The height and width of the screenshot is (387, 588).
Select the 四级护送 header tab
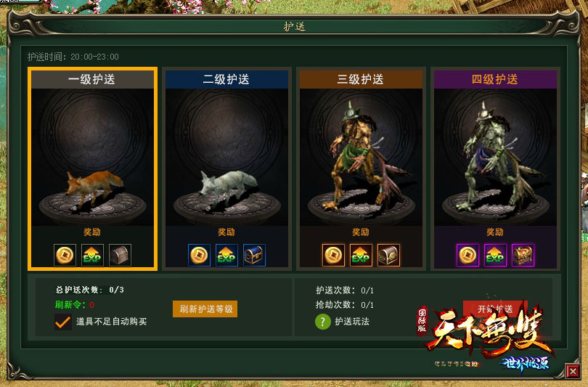pyautogui.click(x=495, y=79)
